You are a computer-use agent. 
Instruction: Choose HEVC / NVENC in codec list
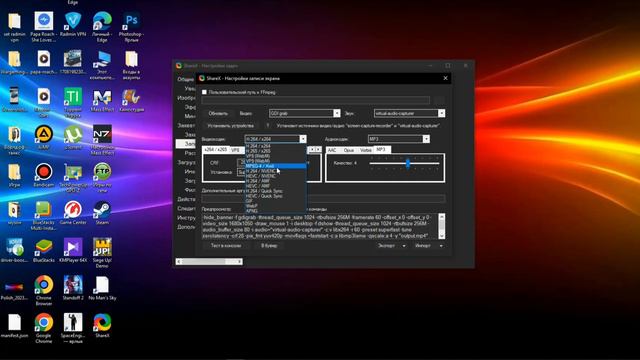click(x=276, y=176)
